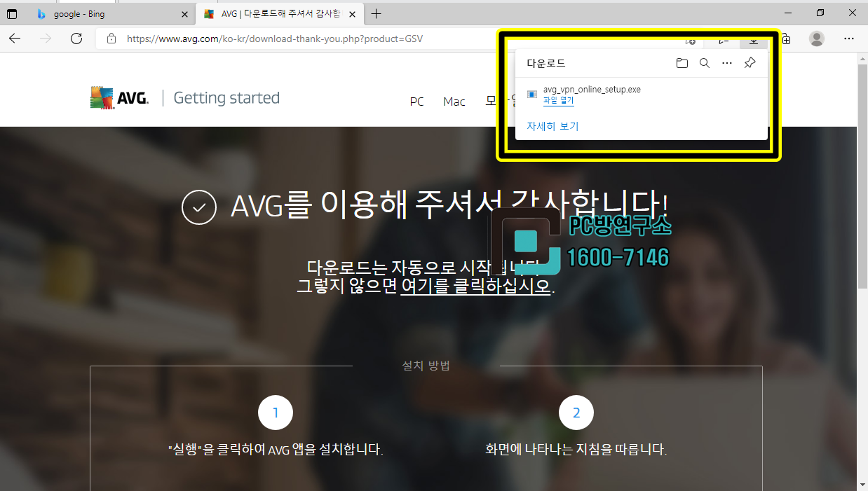The image size is (868, 491).
Task: Open the Mac navigation item
Action: coord(454,102)
